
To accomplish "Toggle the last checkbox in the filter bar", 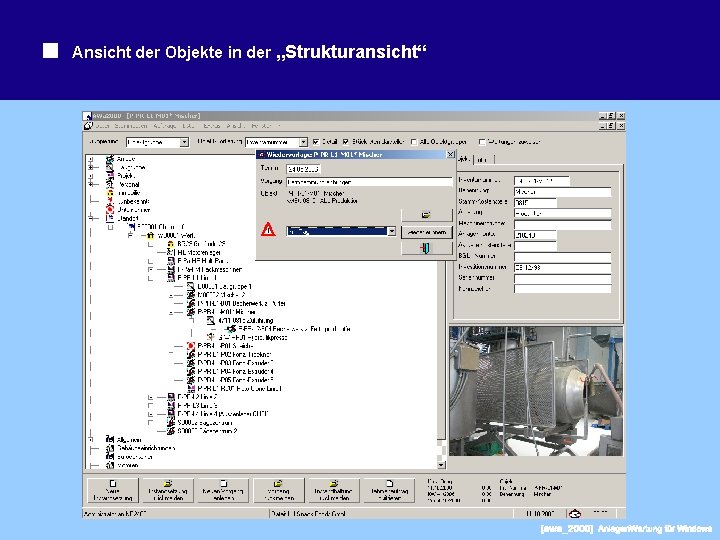I will [482, 142].
